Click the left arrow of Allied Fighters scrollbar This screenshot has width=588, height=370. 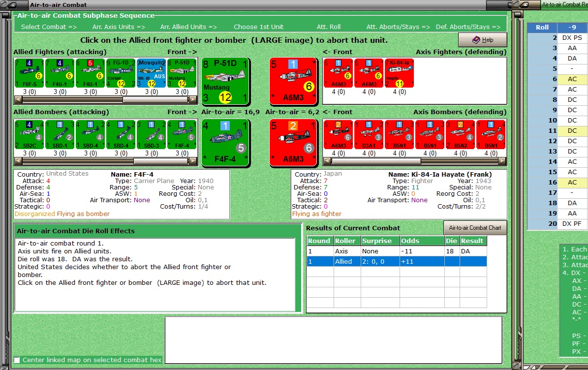18,100
